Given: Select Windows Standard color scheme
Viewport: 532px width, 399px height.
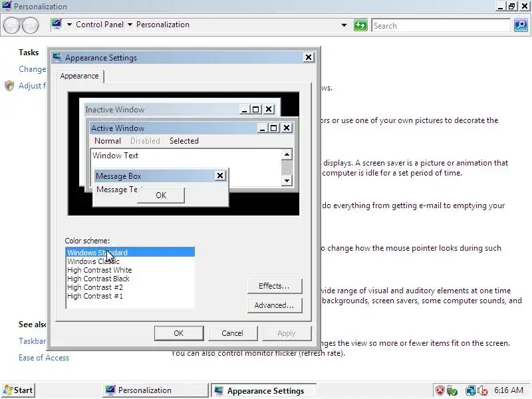Looking at the screenshot, I should coord(130,253).
